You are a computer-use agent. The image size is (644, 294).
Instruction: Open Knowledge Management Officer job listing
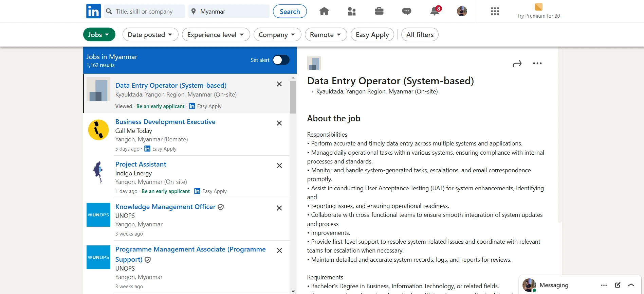tap(165, 207)
